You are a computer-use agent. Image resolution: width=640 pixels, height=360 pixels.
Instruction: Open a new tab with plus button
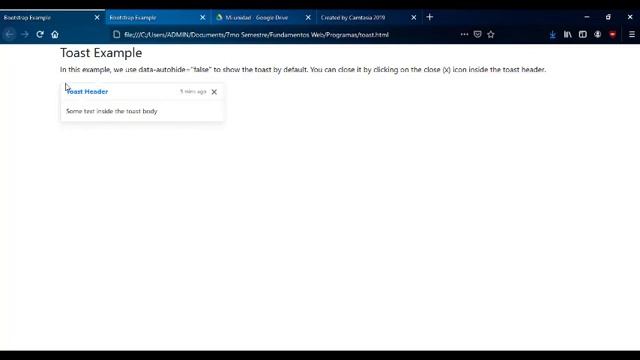tap(429, 17)
